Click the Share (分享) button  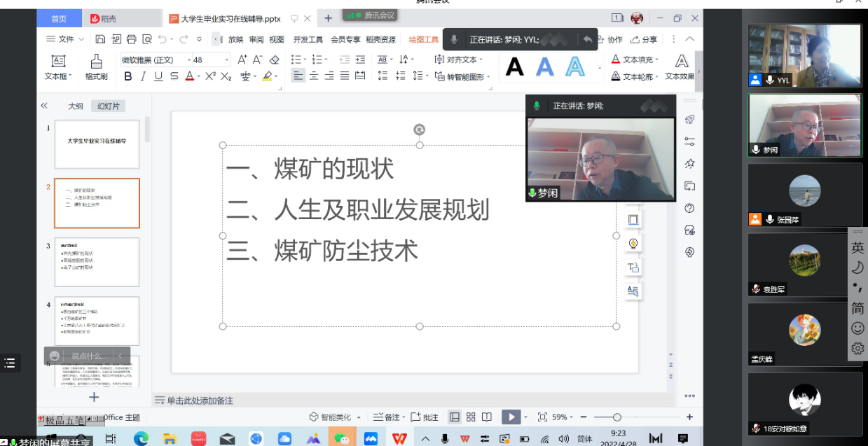[645, 39]
